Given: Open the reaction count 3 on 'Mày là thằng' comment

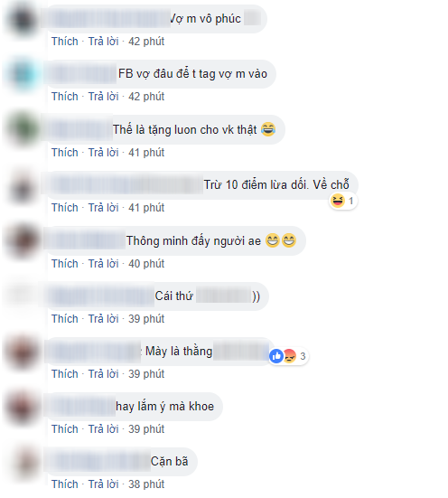Looking at the screenshot, I should [303, 356].
